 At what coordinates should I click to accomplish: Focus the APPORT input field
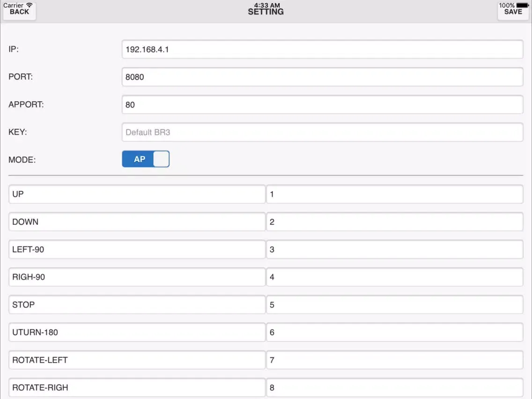click(322, 104)
